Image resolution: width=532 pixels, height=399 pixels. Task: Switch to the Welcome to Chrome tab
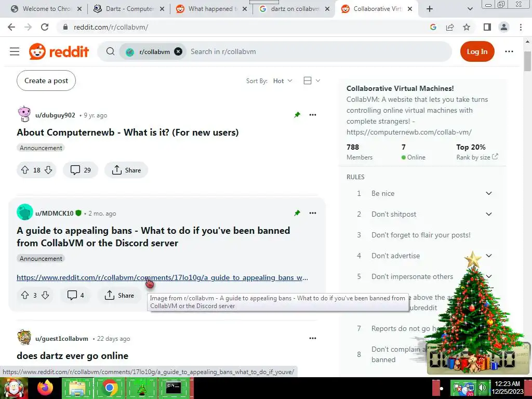46,9
